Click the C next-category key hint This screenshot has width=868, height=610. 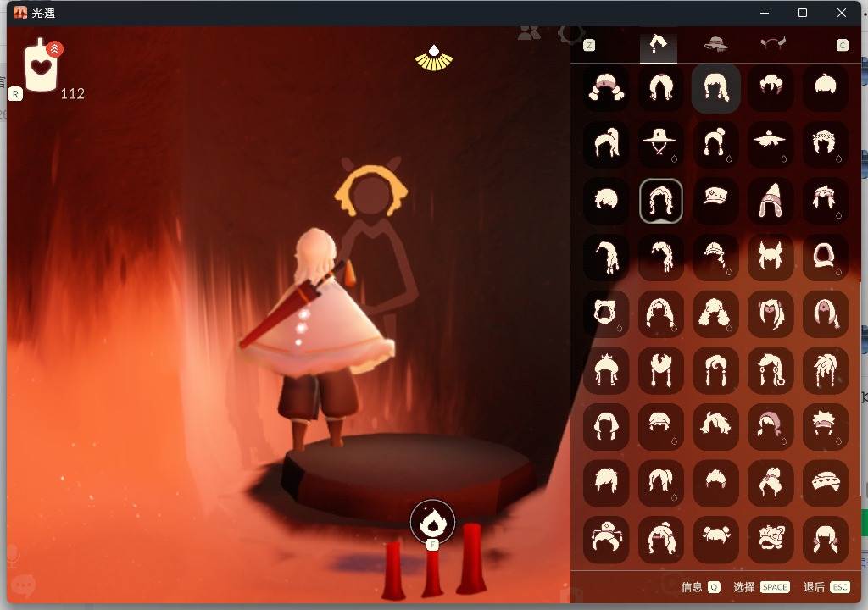coord(842,46)
